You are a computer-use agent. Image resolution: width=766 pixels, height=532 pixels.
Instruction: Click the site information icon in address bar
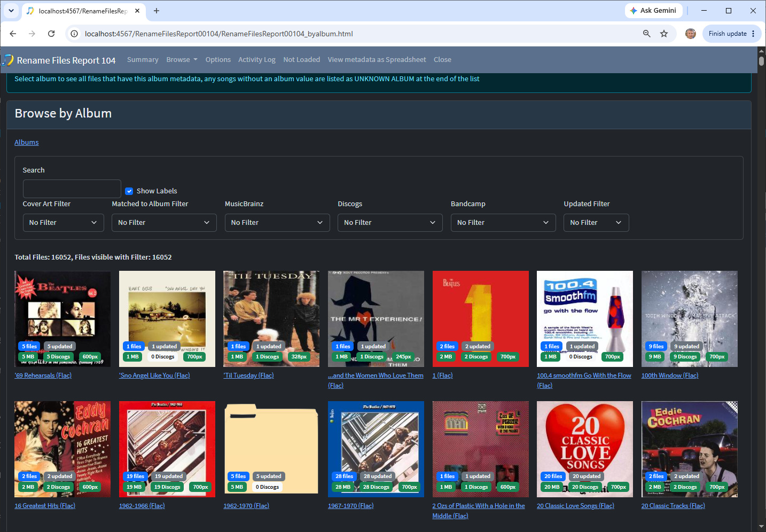pyautogui.click(x=74, y=34)
